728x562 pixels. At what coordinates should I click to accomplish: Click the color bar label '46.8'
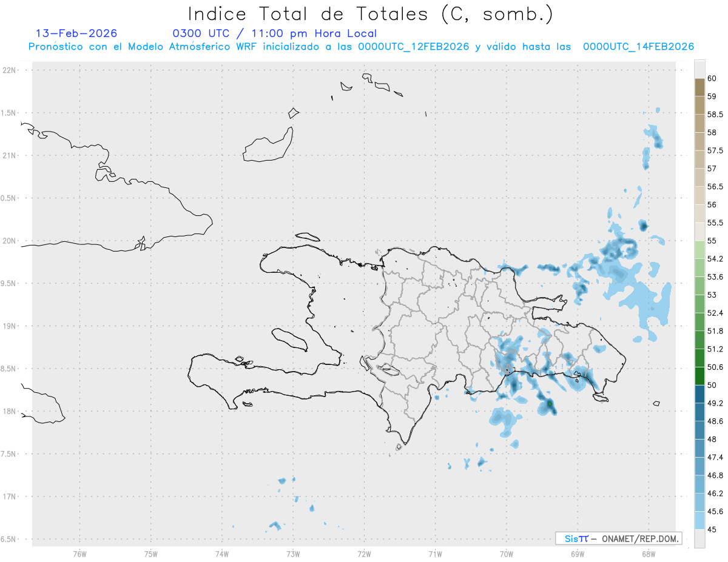[x=715, y=475]
